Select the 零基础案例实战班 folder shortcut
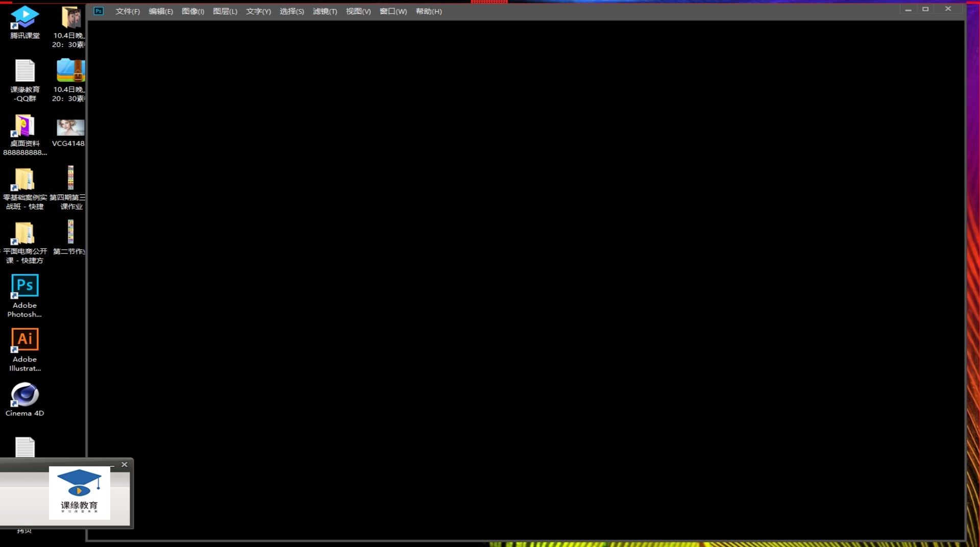Screen dimensions: 980x547 click(x=24, y=189)
